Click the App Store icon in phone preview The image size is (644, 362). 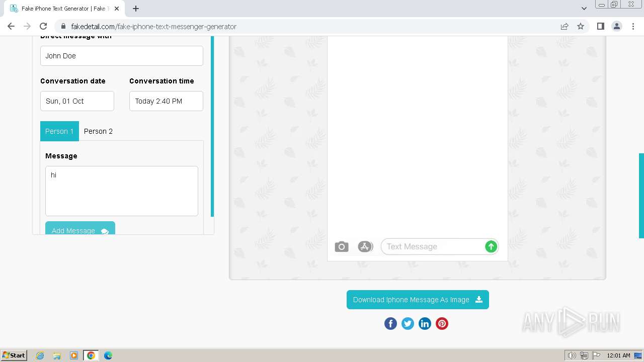click(x=365, y=246)
